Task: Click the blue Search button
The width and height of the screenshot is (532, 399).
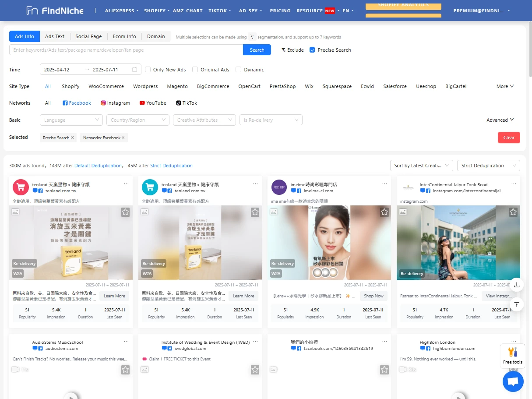Action: 257,50
